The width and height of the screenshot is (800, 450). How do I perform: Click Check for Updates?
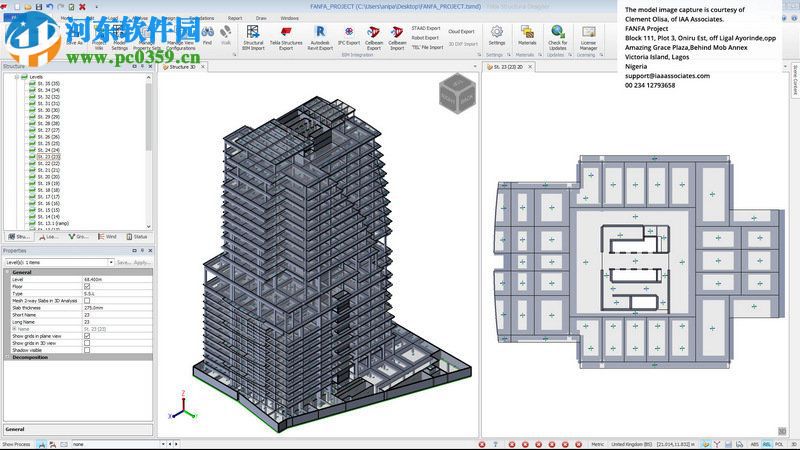point(558,37)
